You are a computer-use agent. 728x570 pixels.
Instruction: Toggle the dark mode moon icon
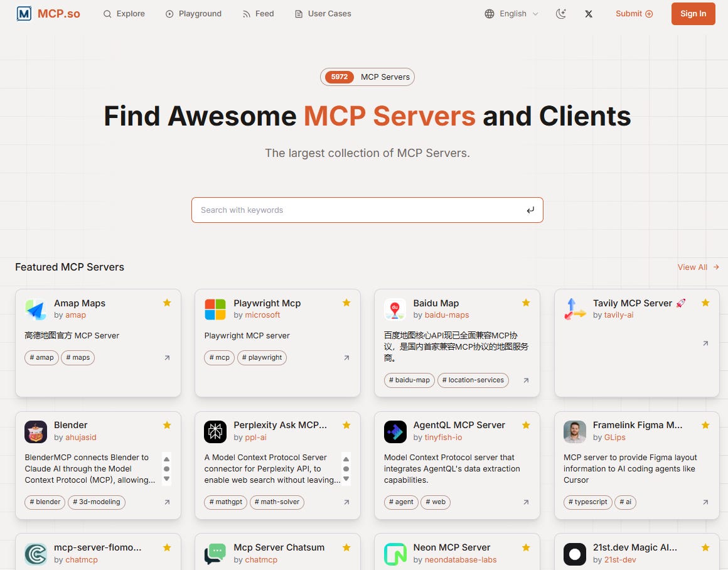pyautogui.click(x=561, y=13)
